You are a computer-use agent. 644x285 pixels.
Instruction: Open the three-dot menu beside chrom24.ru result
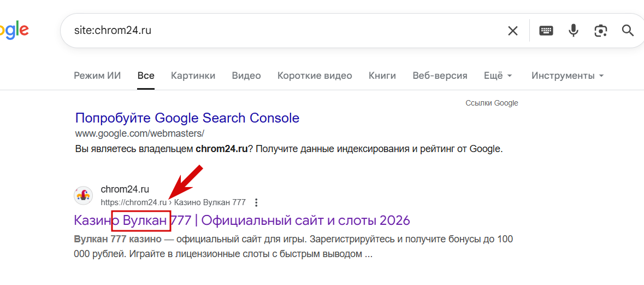[256, 202]
